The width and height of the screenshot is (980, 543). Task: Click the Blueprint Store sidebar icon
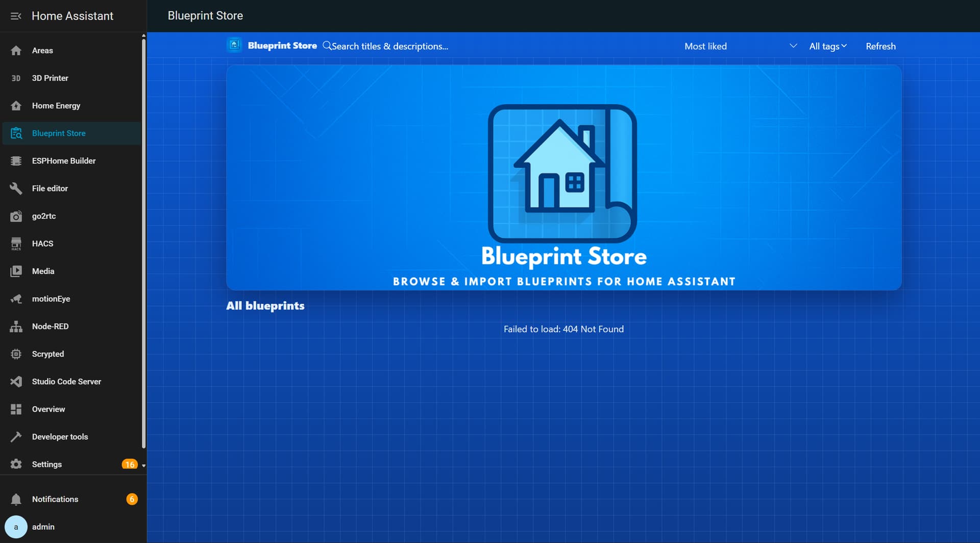pos(16,133)
